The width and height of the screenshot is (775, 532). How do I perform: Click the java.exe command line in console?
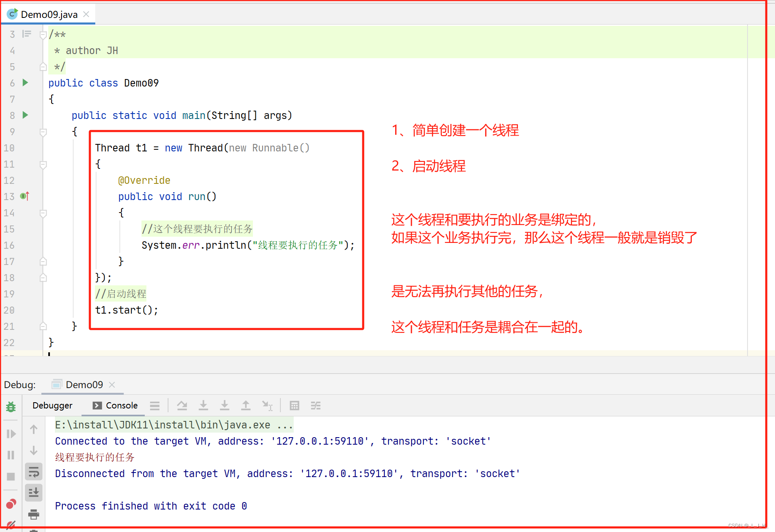point(174,425)
